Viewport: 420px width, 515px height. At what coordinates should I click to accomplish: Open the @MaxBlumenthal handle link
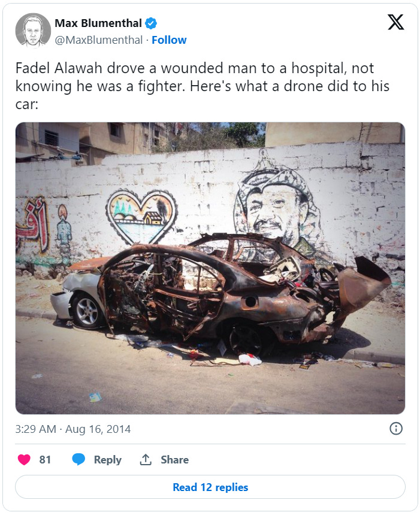pyautogui.click(x=99, y=40)
